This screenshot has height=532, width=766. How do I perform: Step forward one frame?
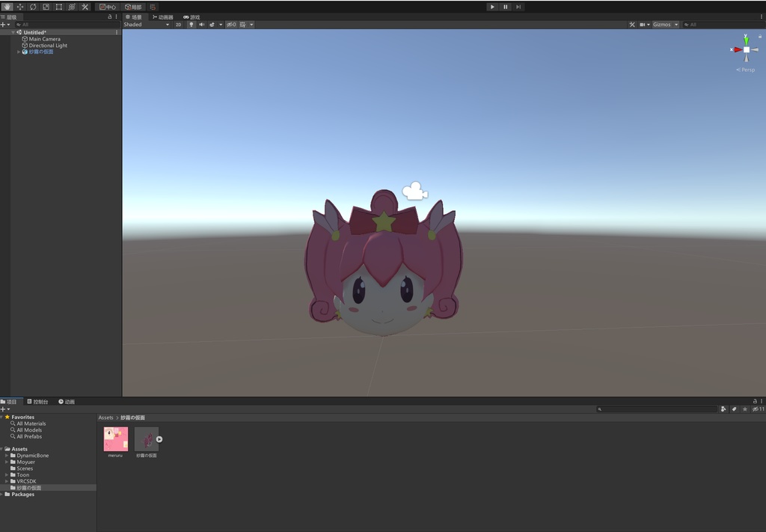tap(518, 7)
